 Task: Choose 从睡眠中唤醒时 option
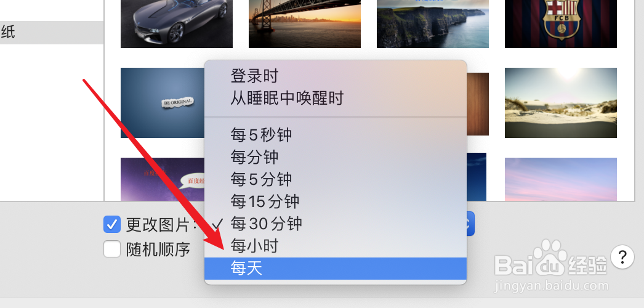click(x=336, y=99)
